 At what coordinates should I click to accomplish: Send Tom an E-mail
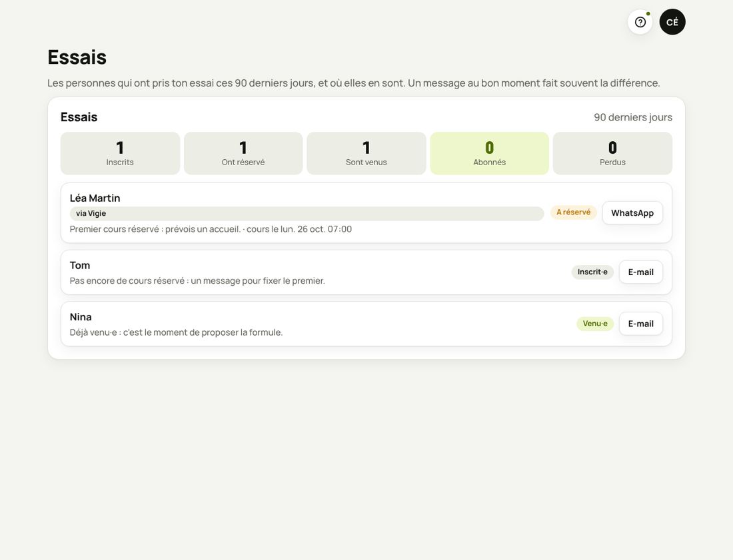[641, 272]
